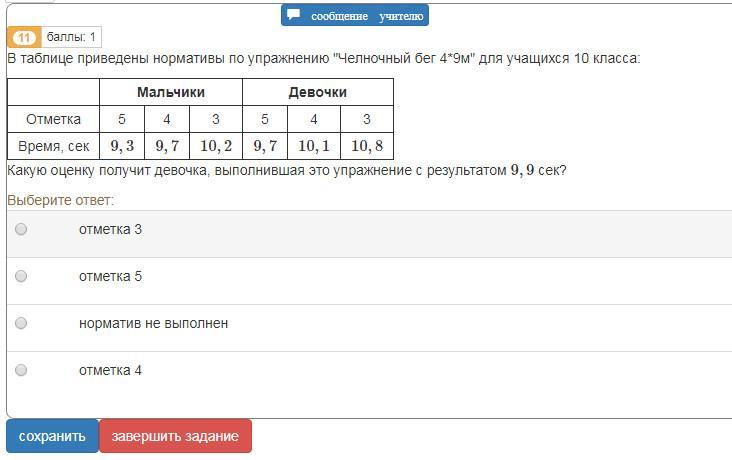Click the table cell showing 10,1
This screenshot has height=460, width=732.
pos(314,146)
